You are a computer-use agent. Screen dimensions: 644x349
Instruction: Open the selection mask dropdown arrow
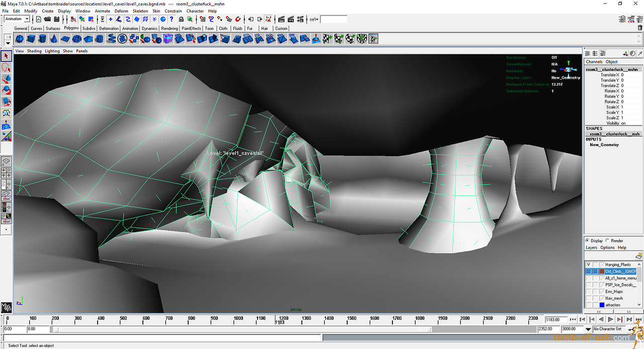point(102,19)
